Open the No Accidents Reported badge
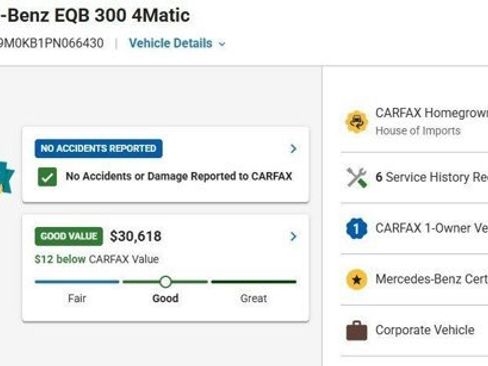This screenshot has width=488, height=366. pyautogui.click(x=99, y=148)
